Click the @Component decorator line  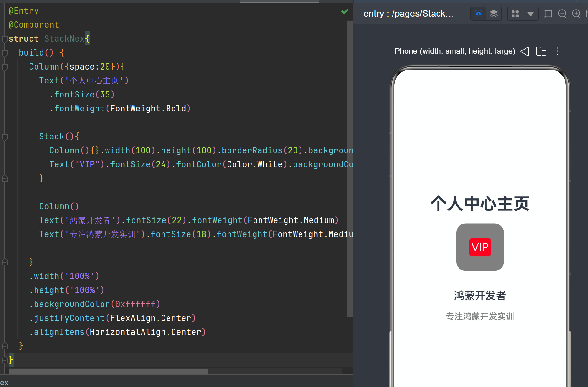coord(34,25)
